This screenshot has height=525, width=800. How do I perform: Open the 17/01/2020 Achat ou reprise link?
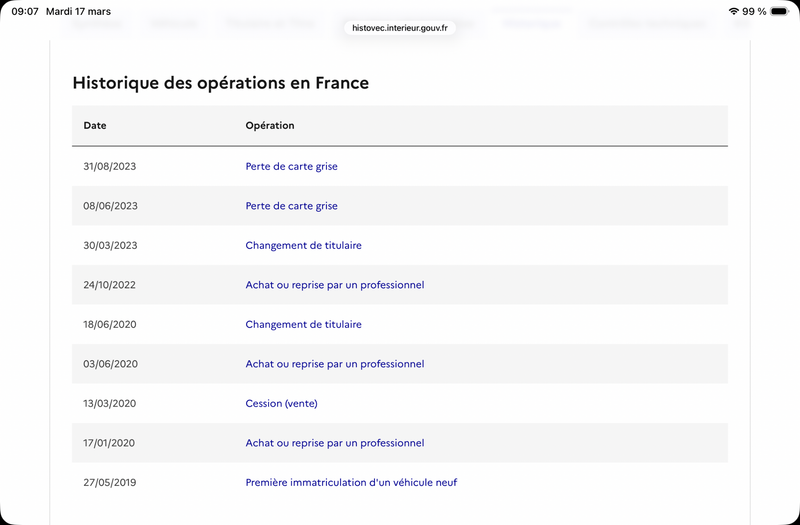pyautogui.click(x=334, y=443)
